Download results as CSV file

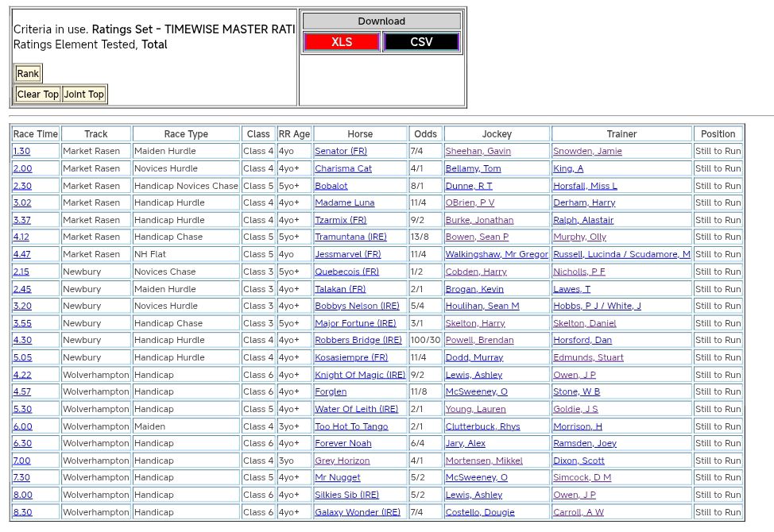tap(421, 42)
